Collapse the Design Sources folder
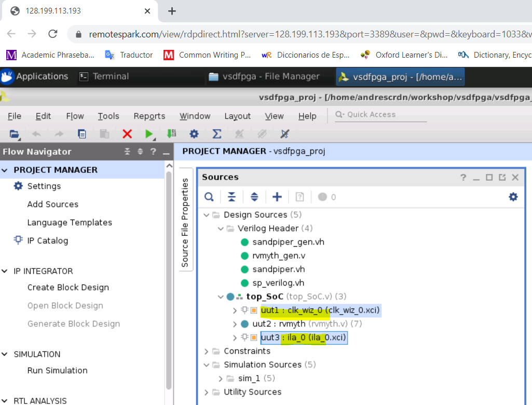Screen dimensions: 532x405 click(206, 215)
